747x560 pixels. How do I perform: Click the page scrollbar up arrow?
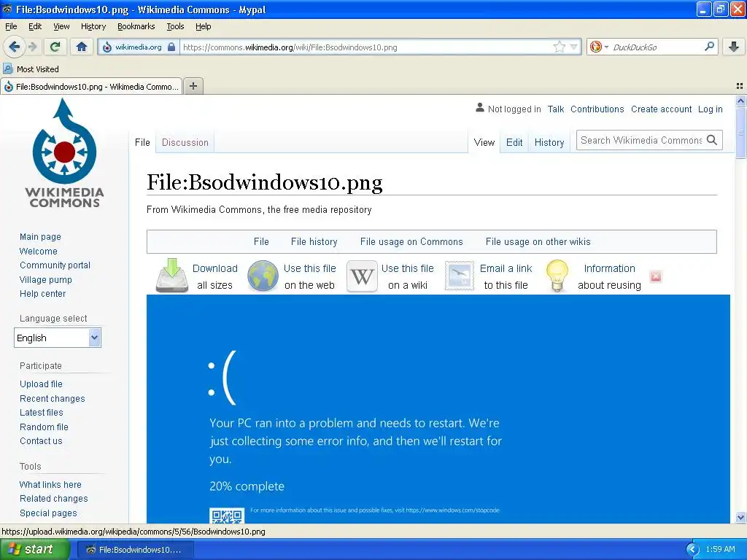740,101
